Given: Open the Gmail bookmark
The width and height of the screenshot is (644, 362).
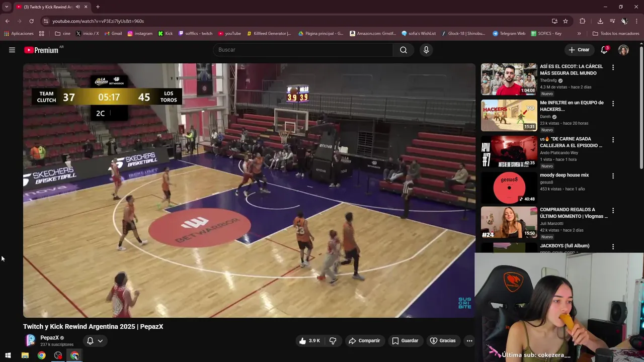Looking at the screenshot, I should [x=113, y=34].
